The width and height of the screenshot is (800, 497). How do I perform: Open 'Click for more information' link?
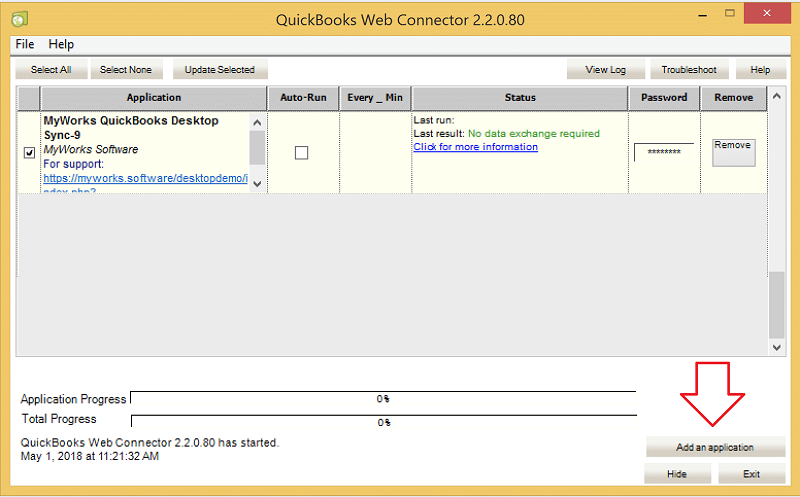click(x=476, y=146)
